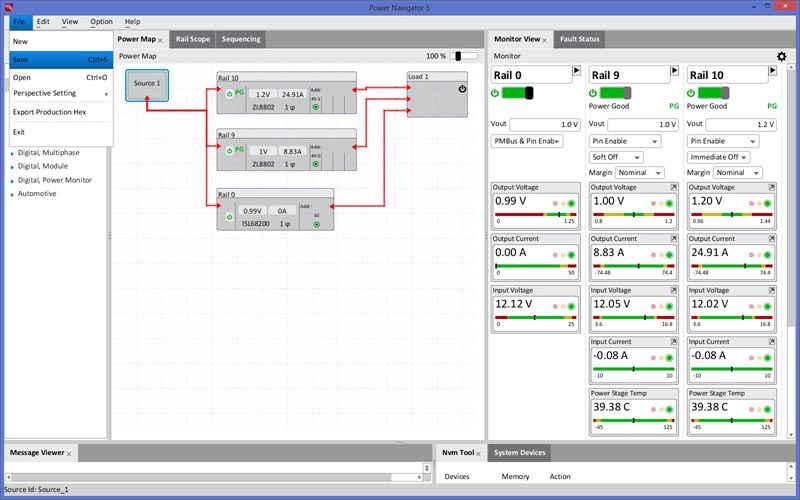
Task: Click status indicator on Rail 9 block
Action: [316, 164]
